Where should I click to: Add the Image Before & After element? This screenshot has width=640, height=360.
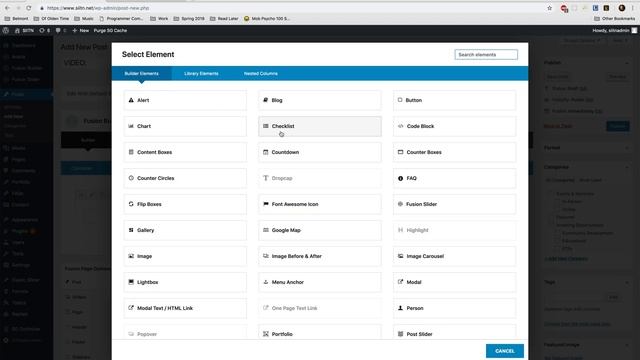[x=320, y=256]
